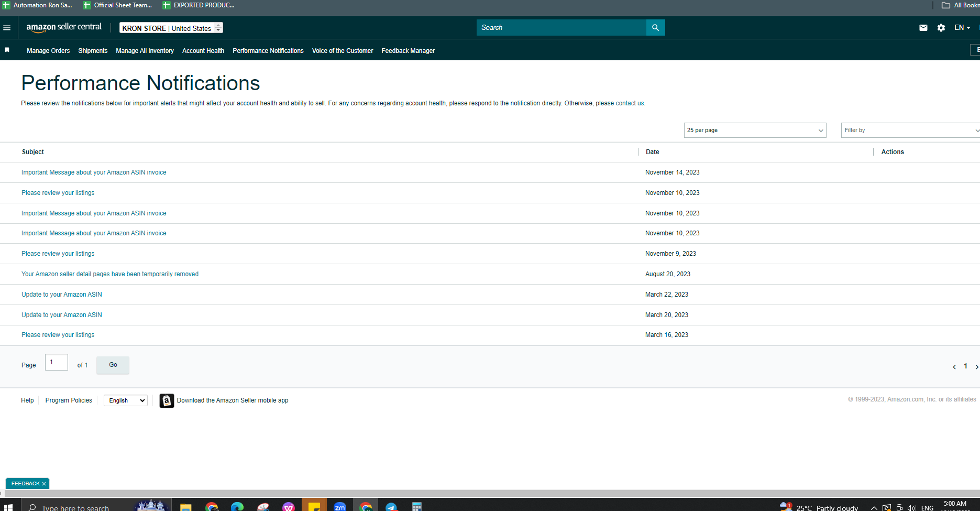Screen dimensions: 980x511
Task: Open the Shipments menu item
Action: tap(93, 51)
